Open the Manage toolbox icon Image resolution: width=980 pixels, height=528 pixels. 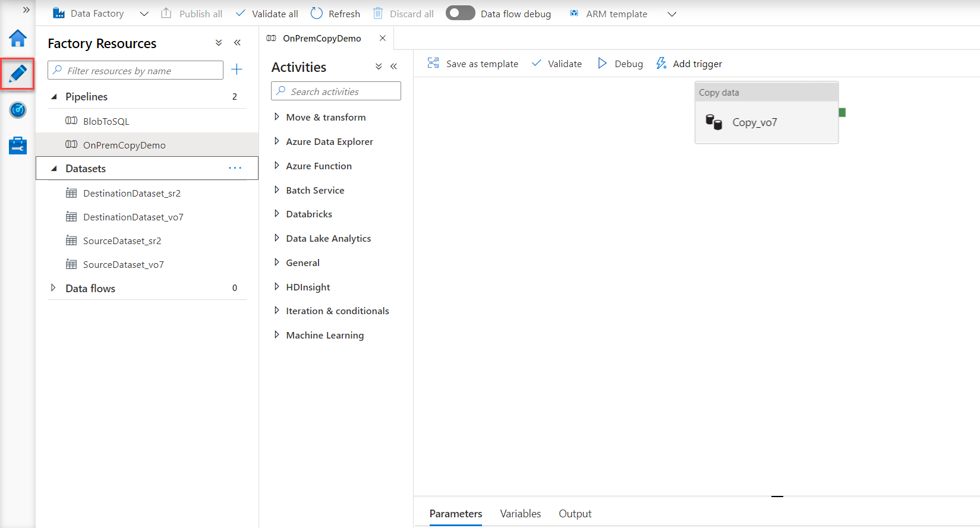click(x=18, y=146)
